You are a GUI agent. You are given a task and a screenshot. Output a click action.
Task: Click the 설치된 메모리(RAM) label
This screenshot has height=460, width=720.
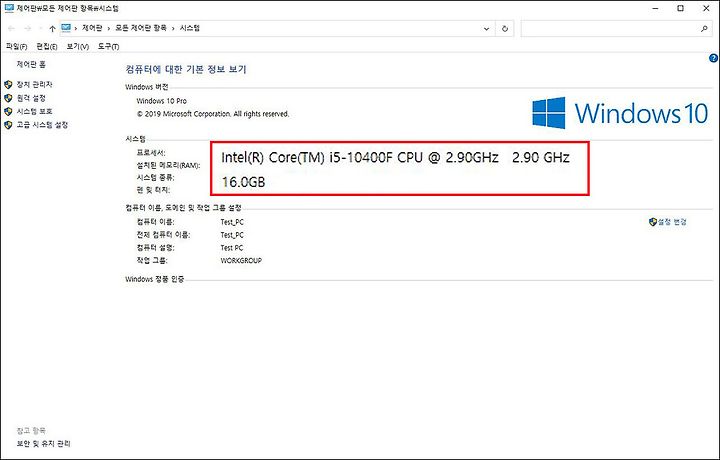[x=169, y=165]
